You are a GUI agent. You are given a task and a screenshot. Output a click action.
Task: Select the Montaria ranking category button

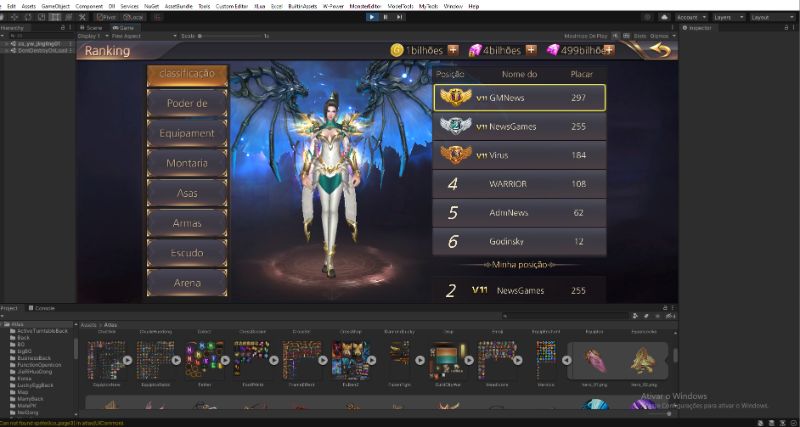point(187,162)
